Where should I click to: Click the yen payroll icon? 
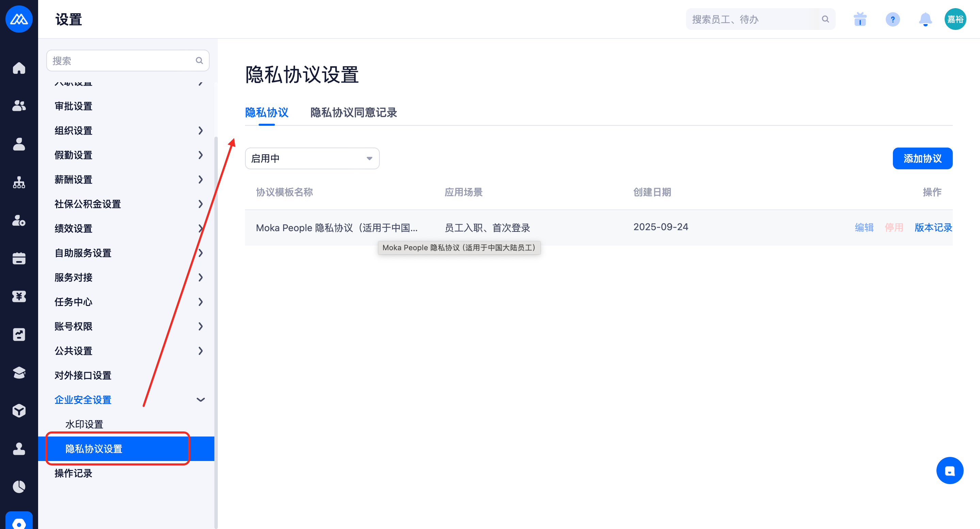pyautogui.click(x=19, y=296)
